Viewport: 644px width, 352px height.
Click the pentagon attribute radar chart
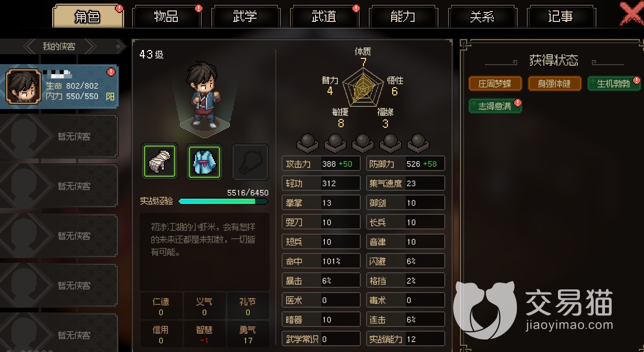(x=362, y=87)
